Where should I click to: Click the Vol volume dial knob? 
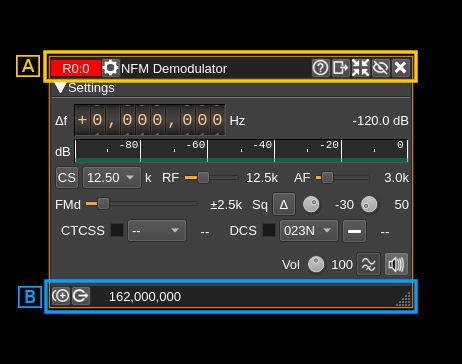click(x=316, y=264)
